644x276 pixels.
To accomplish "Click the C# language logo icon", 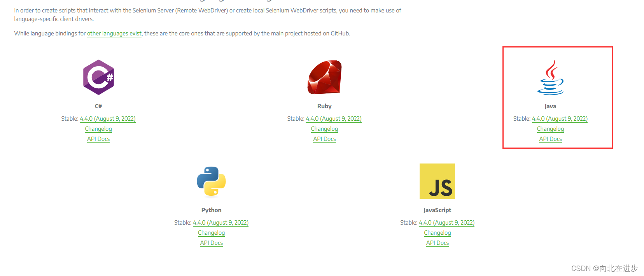I will [98, 77].
